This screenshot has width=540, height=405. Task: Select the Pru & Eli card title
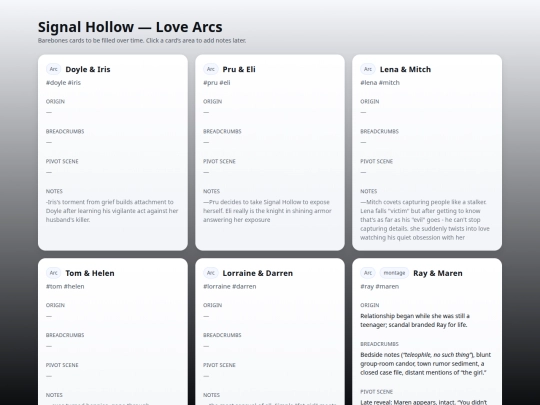pos(239,69)
